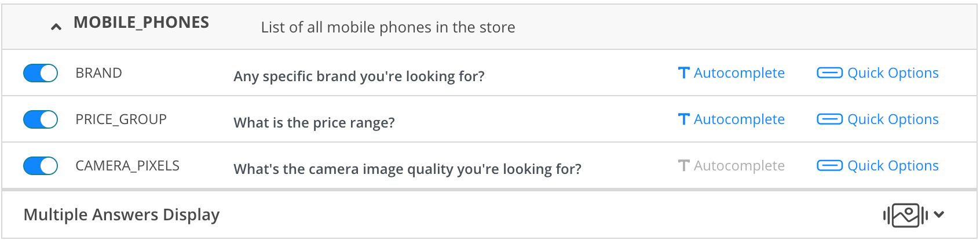This screenshot has width=980, height=240.
Task: Click the MOBILE_PHONES section title
Action: pos(141,23)
